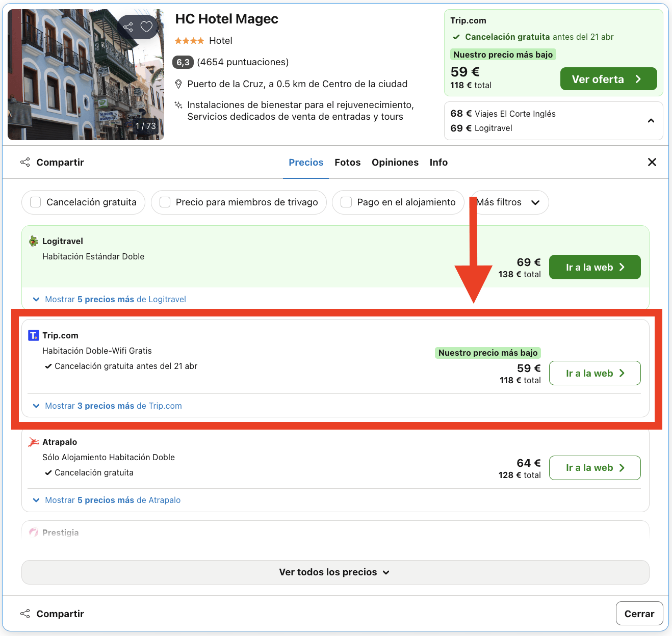Save hotel with the heart icon
This screenshot has width=672, height=636.
coord(146,27)
